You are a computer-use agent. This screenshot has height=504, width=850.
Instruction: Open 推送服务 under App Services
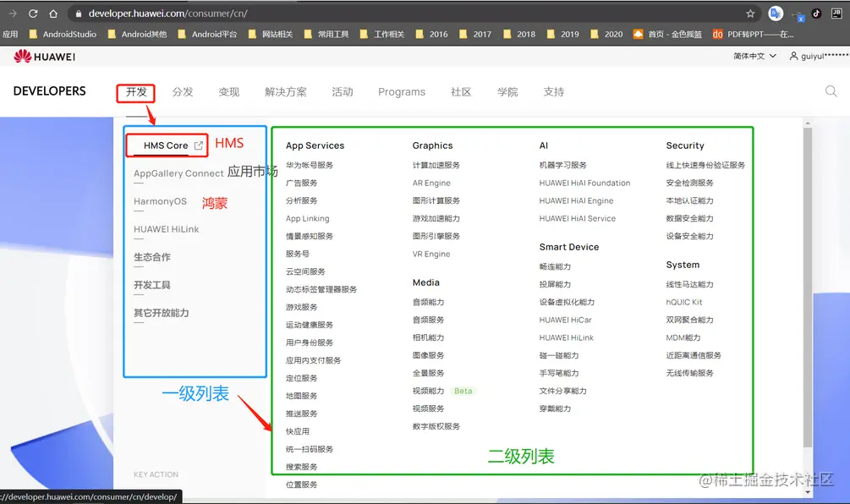[x=301, y=414]
